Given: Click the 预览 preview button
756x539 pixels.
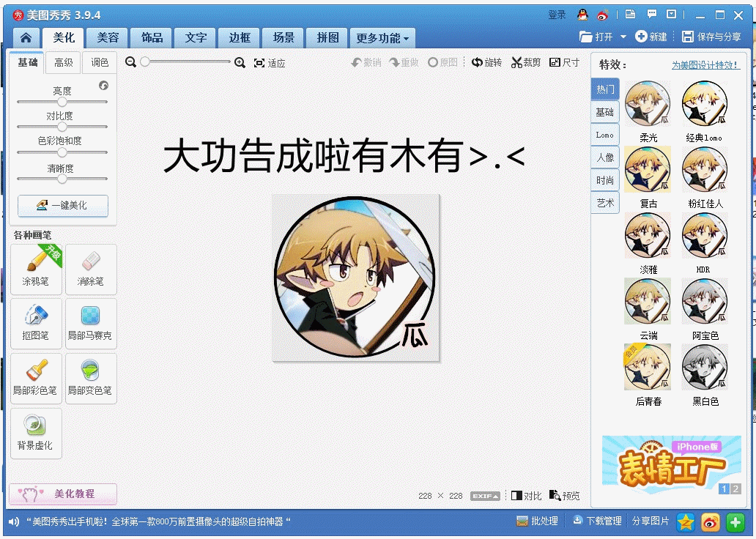Looking at the screenshot, I should 564,496.
